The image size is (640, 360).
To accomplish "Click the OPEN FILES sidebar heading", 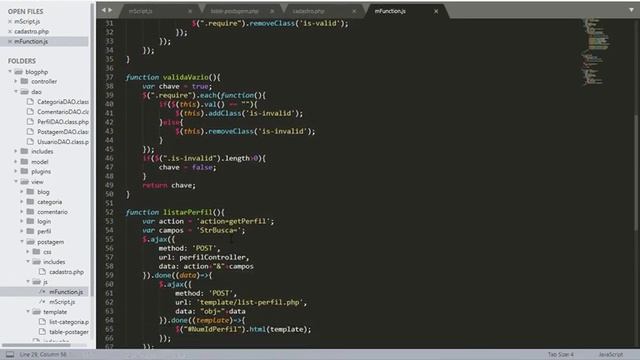I will click(x=25, y=11).
